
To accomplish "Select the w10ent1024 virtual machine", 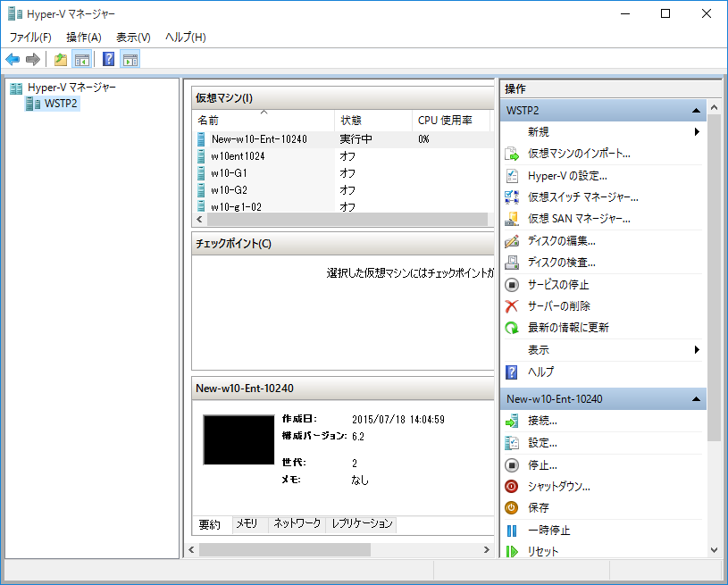I will (238, 156).
